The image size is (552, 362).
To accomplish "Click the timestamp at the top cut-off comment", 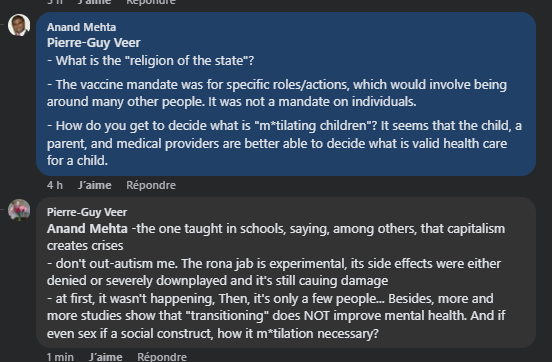I will coord(55,2).
